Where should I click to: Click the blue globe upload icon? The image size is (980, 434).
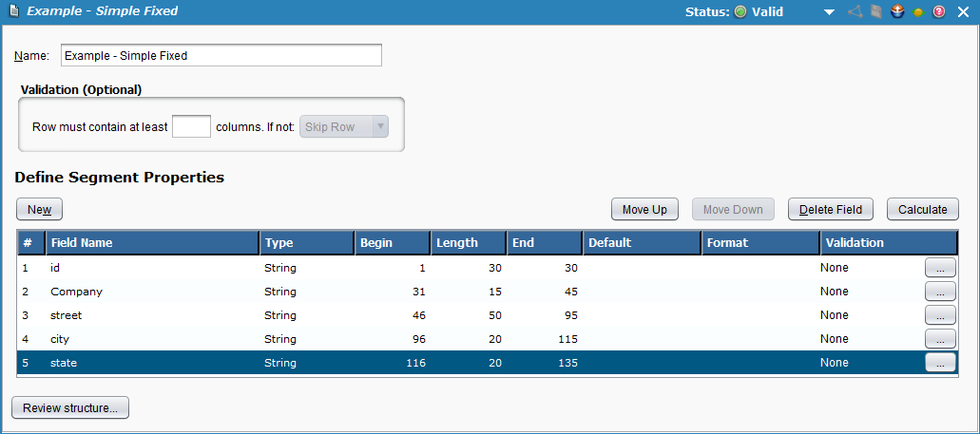click(896, 11)
